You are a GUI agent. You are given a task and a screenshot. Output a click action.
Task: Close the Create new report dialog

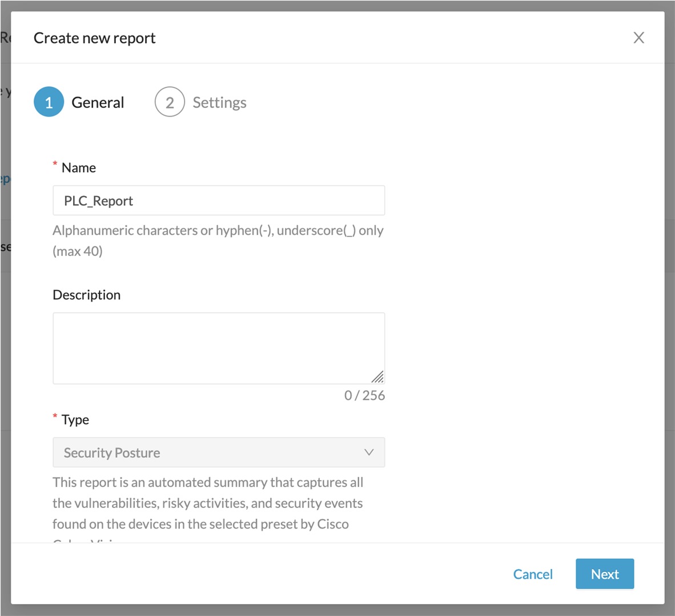(x=638, y=38)
